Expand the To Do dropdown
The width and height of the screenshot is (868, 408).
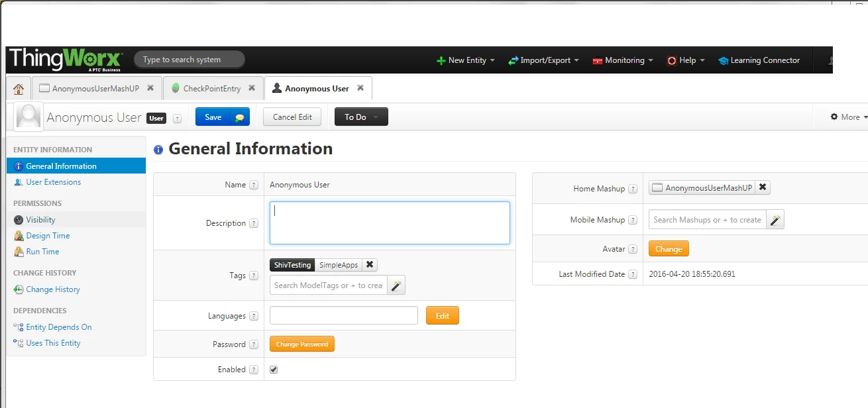tap(361, 117)
